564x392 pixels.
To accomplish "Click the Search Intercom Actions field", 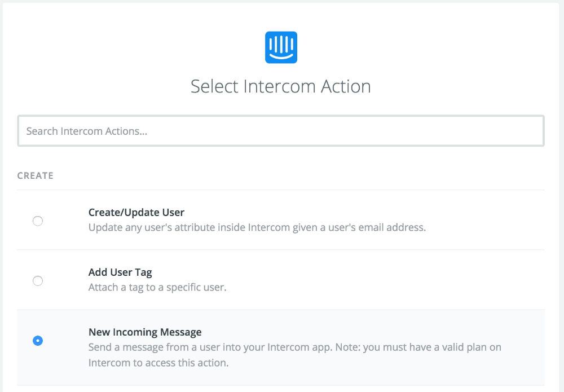I will tap(281, 131).
